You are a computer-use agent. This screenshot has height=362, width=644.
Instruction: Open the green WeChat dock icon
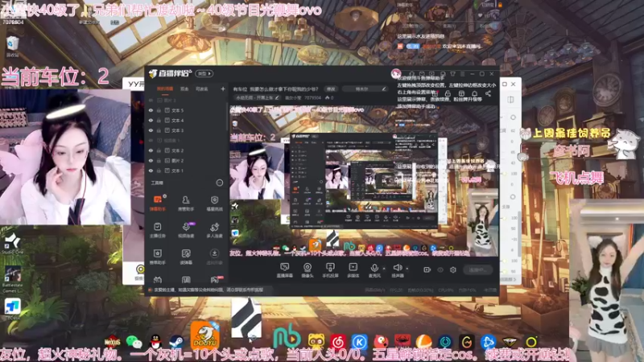(134, 341)
